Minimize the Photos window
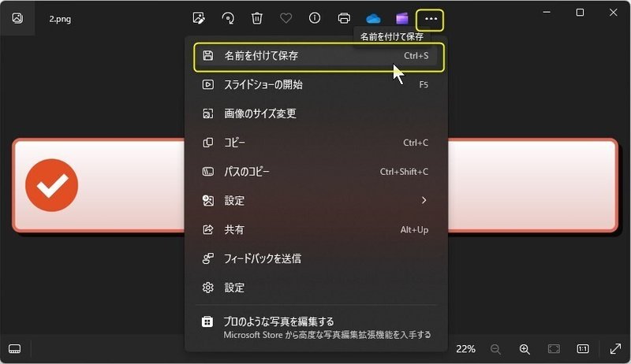Image resolution: width=631 pixels, height=364 pixels. coord(547,13)
